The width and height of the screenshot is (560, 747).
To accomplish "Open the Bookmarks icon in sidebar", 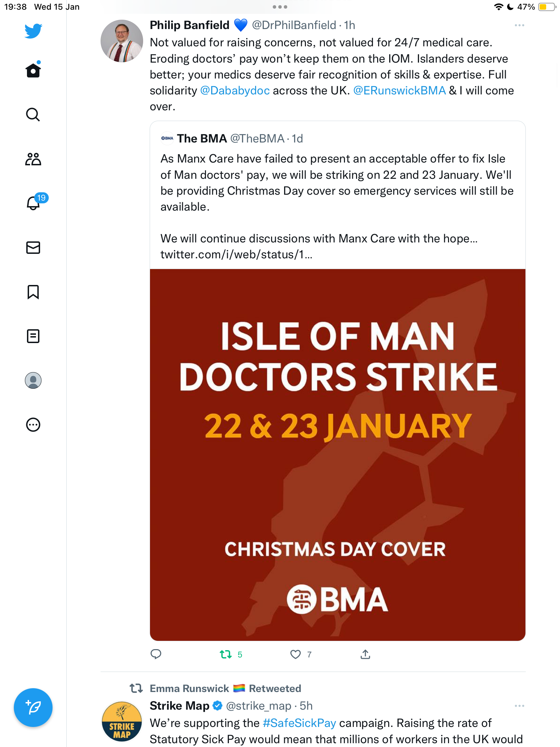I will [x=33, y=292].
